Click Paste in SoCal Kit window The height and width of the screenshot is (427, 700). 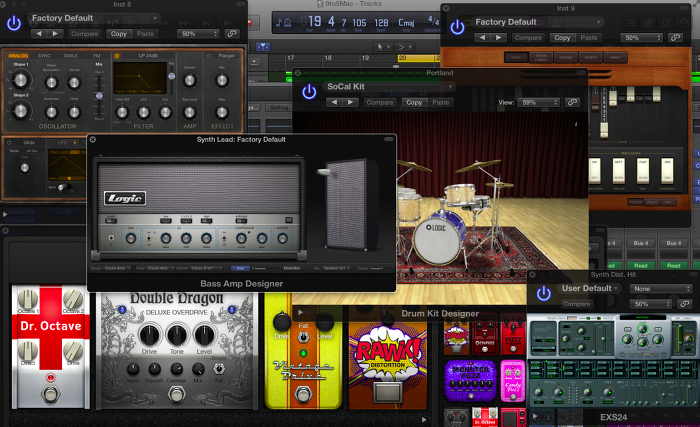point(441,102)
